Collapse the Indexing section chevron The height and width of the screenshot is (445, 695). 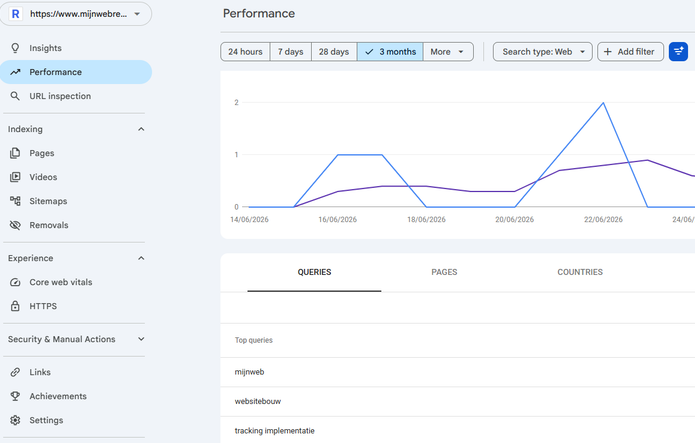pyautogui.click(x=141, y=129)
